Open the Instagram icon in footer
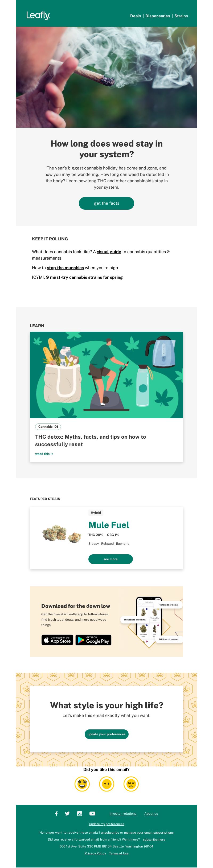The width and height of the screenshot is (213, 868). coord(80,813)
